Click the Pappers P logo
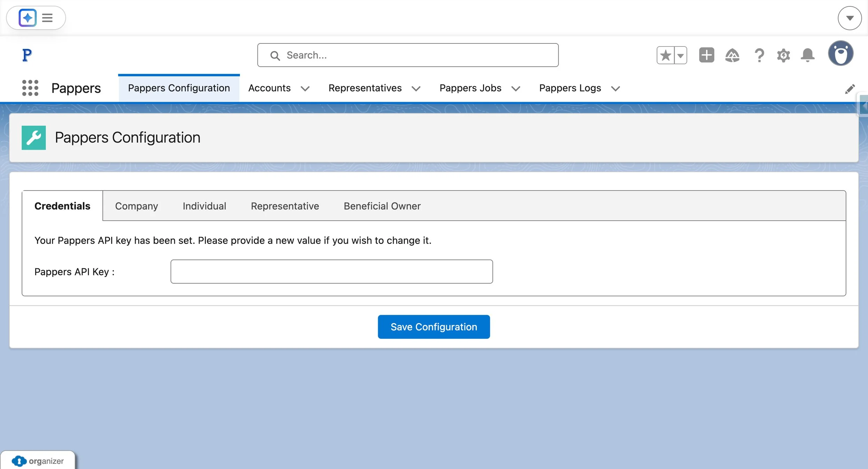The image size is (868, 469). [27, 55]
